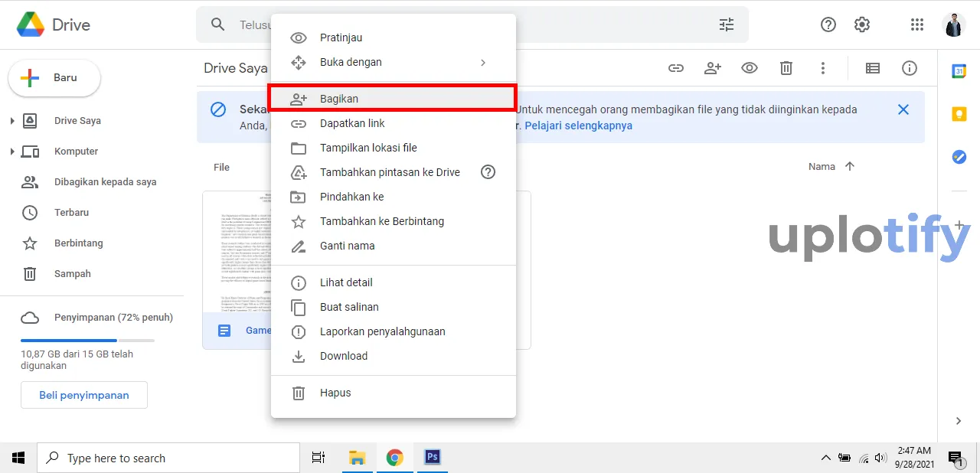Image resolution: width=980 pixels, height=473 pixels.
Task: Open Berbintang in sidebar
Action: [x=78, y=243]
